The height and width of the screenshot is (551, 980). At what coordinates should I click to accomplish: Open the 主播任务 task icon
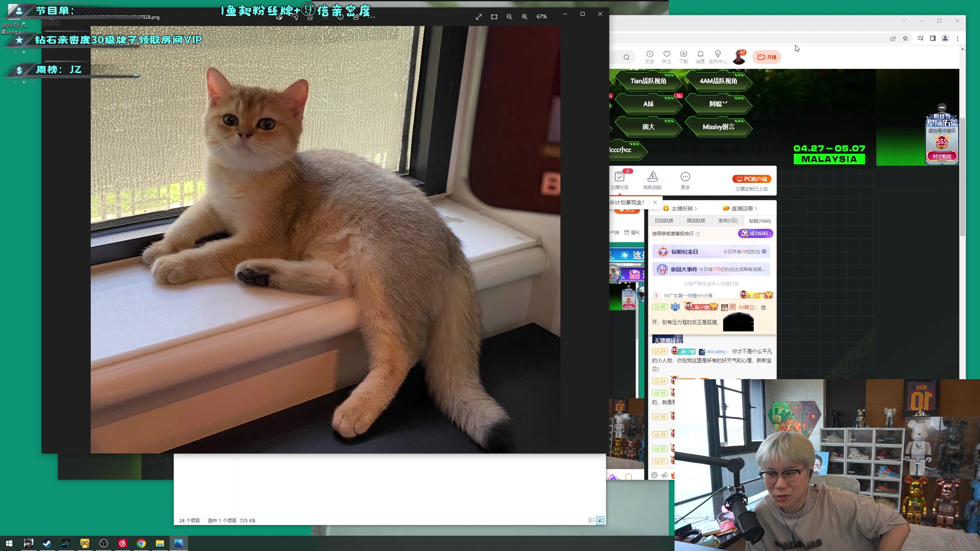point(619,180)
